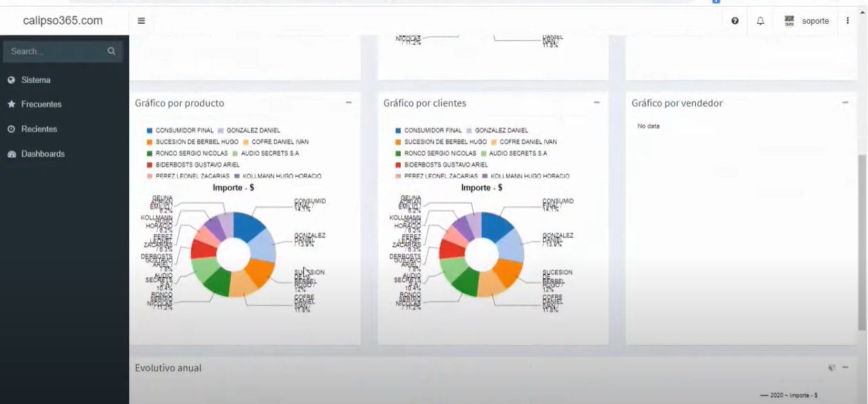This screenshot has width=868, height=404.
Task: Collapse the Gráfico por clientes panel
Action: 597,103
